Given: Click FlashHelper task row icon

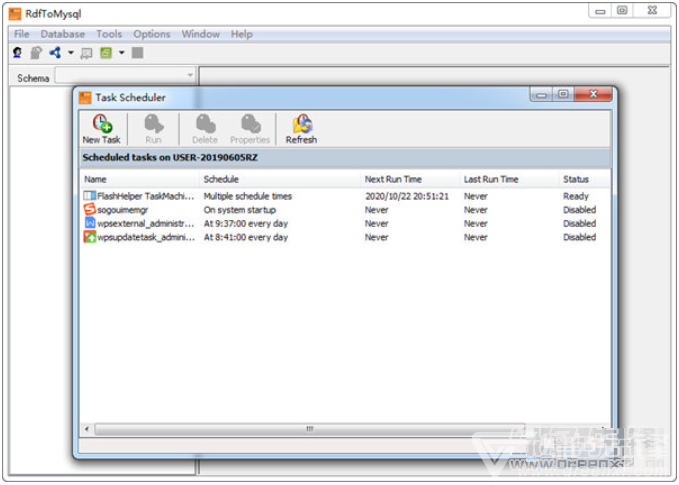Looking at the screenshot, I should point(90,196).
